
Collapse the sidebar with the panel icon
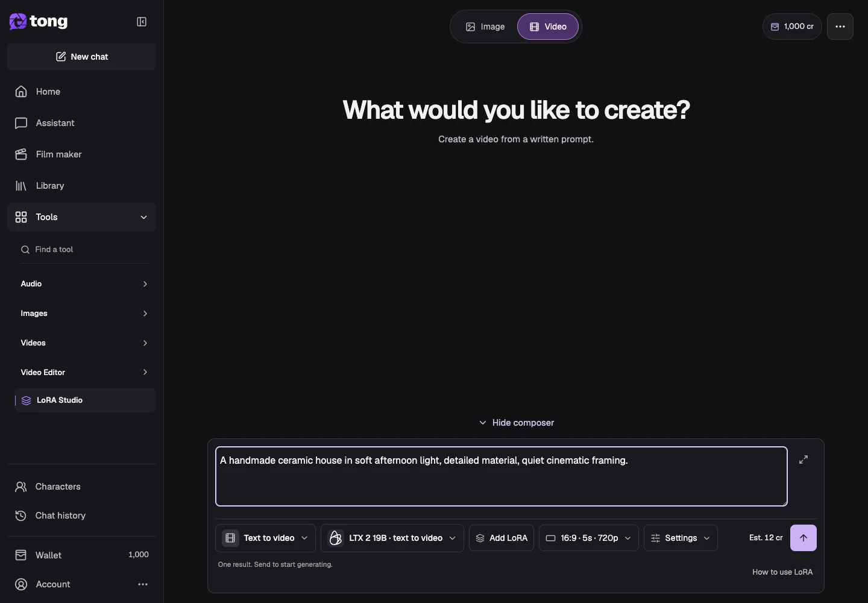click(142, 22)
